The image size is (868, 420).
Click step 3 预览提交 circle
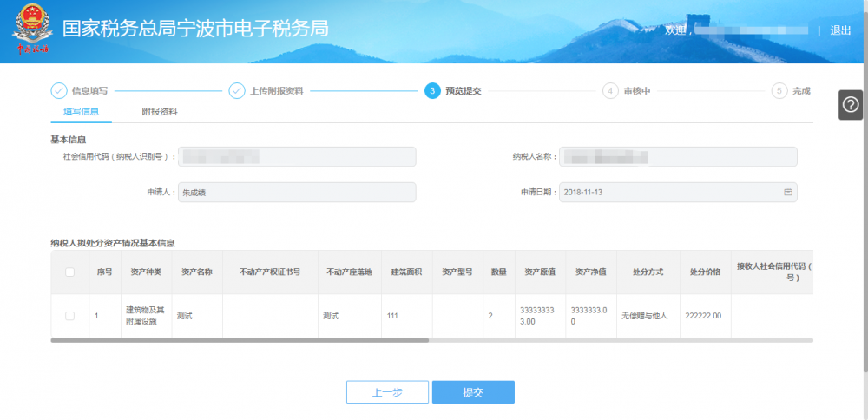tap(432, 91)
